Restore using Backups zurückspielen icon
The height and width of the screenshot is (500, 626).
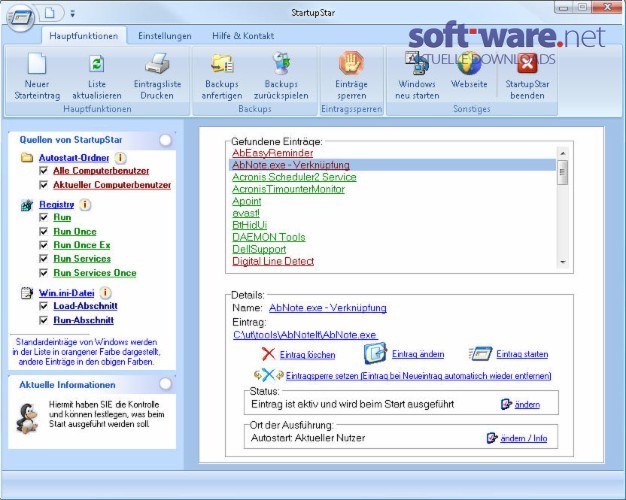(281, 63)
